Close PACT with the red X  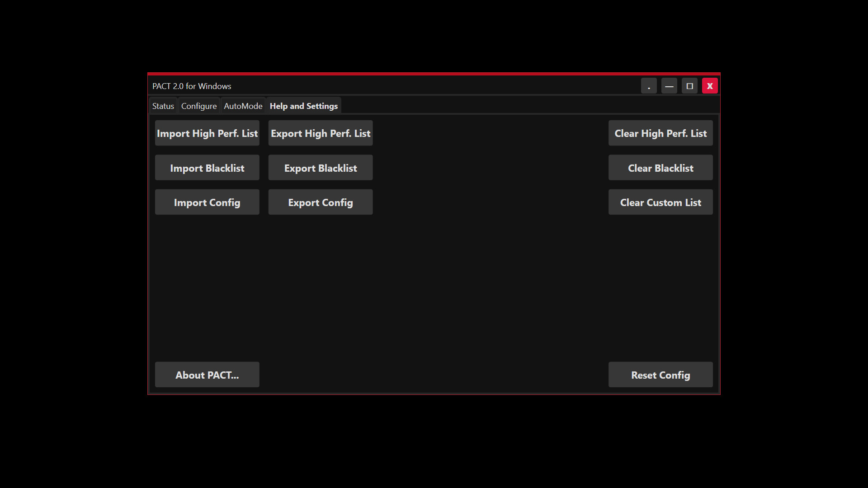710,85
